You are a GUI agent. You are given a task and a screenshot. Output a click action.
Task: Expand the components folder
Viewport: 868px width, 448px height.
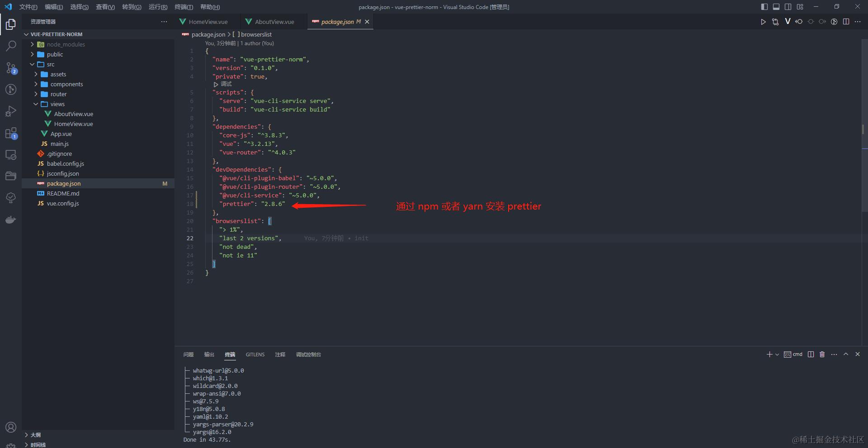click(36, 84)
